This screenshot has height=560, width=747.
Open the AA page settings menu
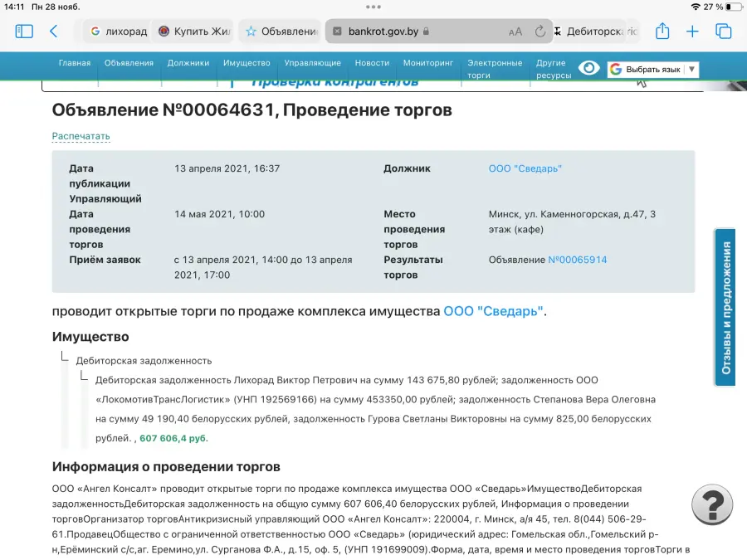[515, 32]
